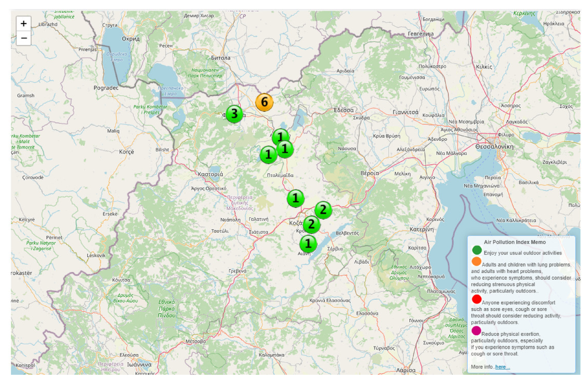The width and height of the screenshot is (588, 381).
Task: Select green marker 2 at Kozani
Action: [311, 224]
